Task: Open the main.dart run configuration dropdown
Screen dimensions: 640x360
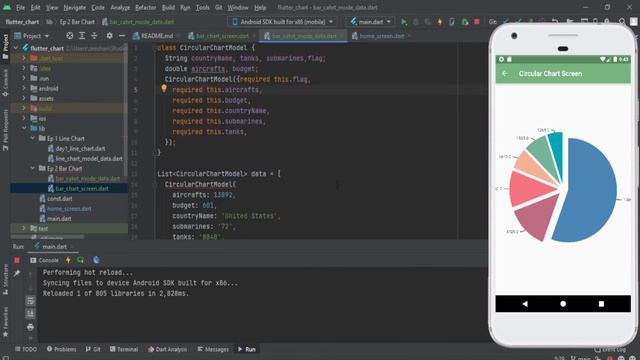Action: click(x=370, y=22)
